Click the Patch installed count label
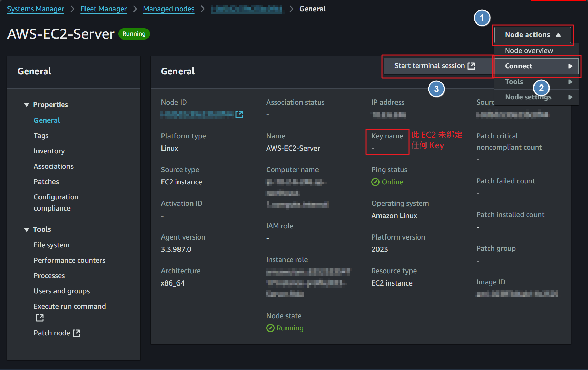This screenshot has width=588, height=370. pyautogui.click(x=510, y=215)
